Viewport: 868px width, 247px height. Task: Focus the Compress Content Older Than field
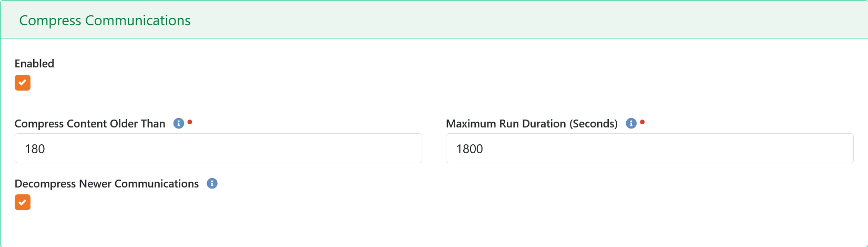pos(218,149)
